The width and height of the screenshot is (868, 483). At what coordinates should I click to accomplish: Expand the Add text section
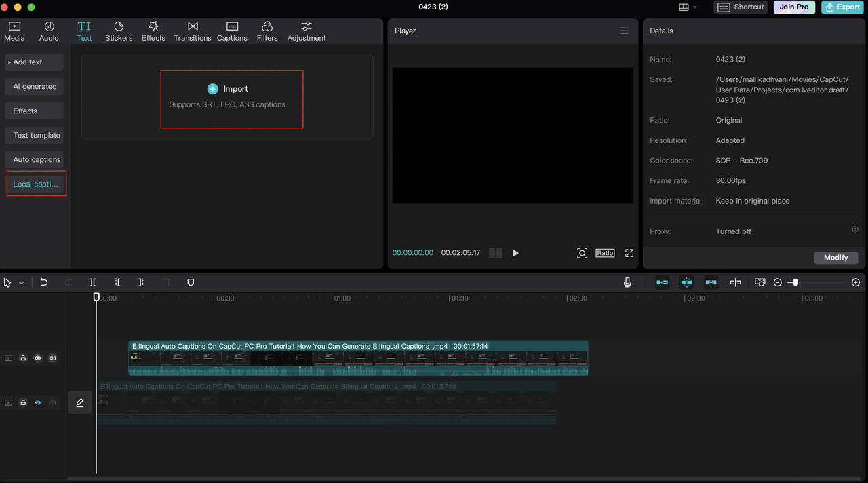[x=34, y=62]
